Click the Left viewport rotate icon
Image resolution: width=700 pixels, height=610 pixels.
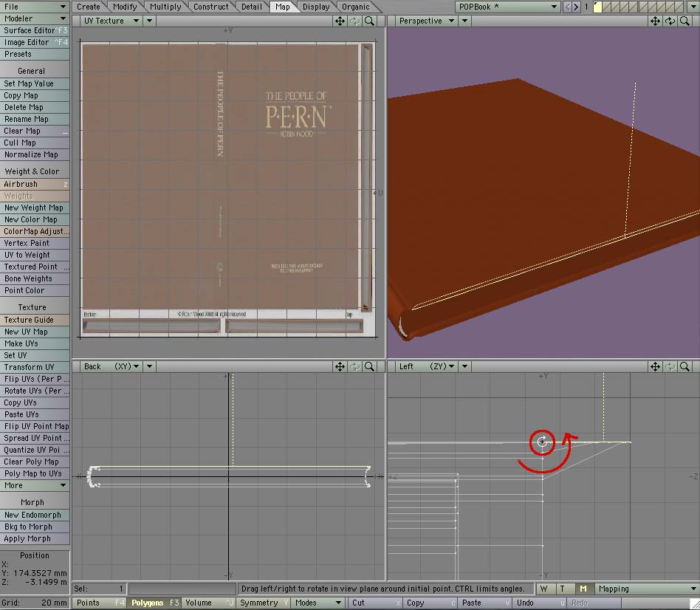[670, 366]
